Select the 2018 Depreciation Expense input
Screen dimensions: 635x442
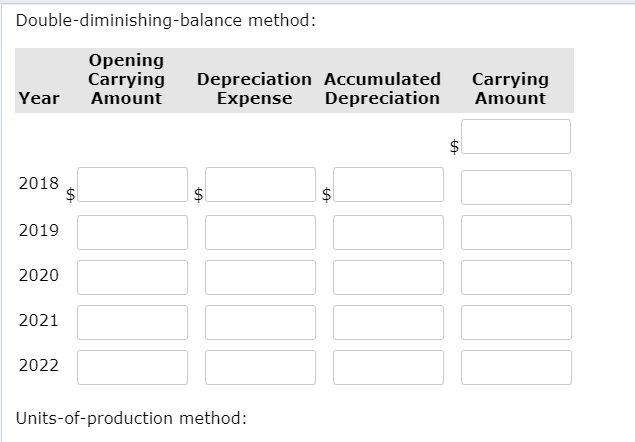[260, 185]
